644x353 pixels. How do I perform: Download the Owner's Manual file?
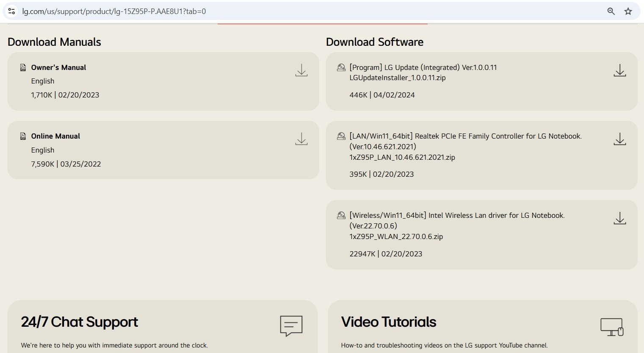point(301,70)
